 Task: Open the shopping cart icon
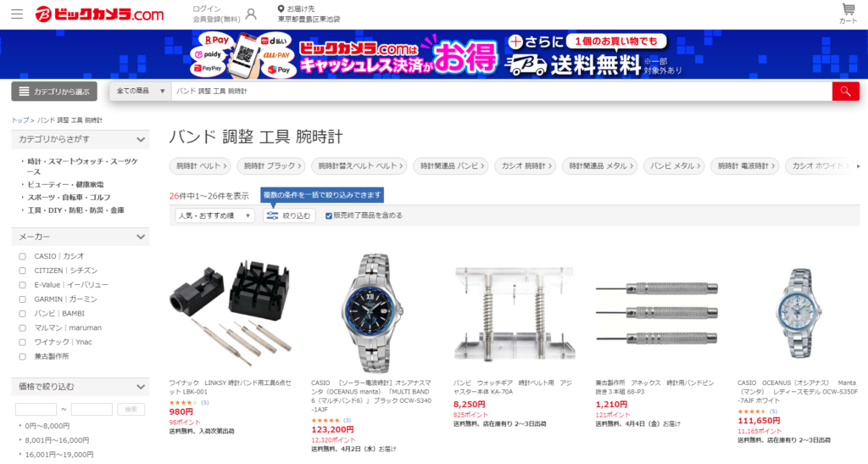point(848,9)
